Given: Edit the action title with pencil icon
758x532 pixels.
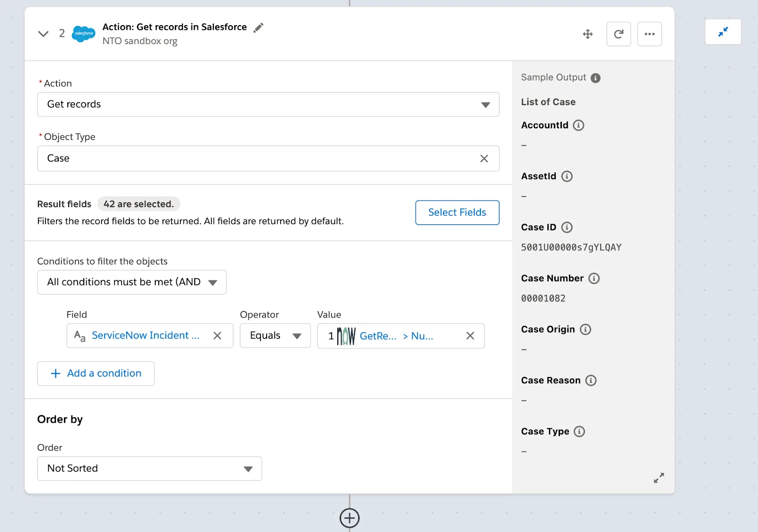Looking at the screenshot, I should click(x=258, y=27).
